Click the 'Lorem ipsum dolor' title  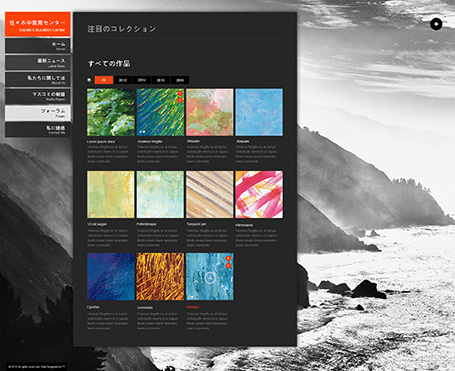(x=101, y=142)
